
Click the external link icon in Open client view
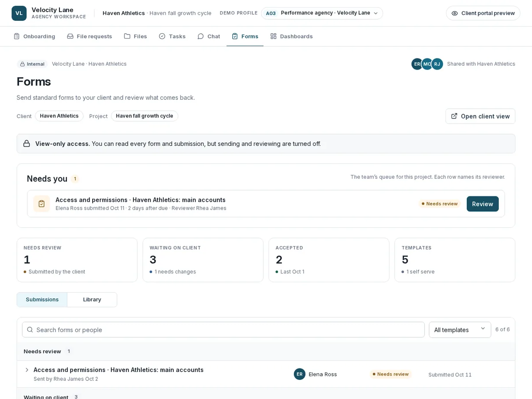coord(454,116)
